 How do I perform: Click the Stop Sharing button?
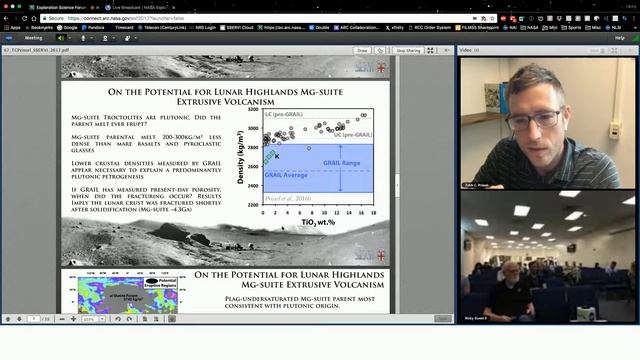[x=408, y=51]
